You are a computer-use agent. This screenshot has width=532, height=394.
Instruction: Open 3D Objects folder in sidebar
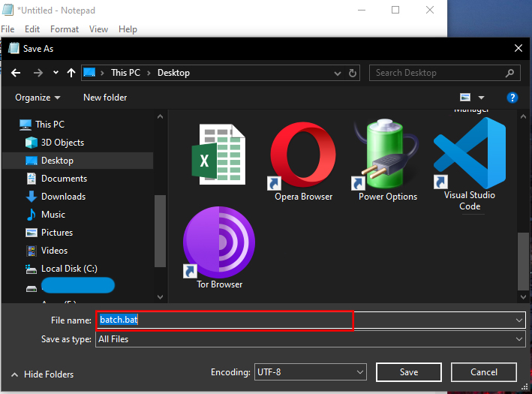pyautogui.click(x=62, y=143)
